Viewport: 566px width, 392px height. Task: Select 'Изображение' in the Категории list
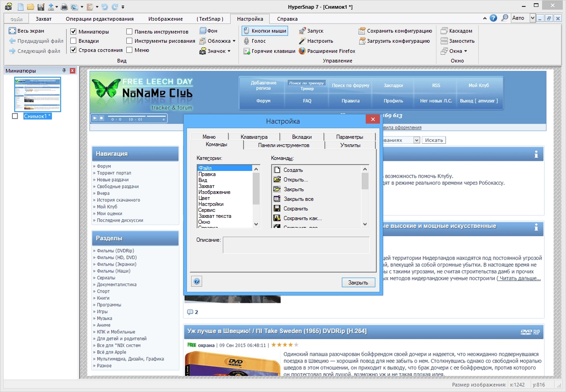pyautogui.click(x=214, y=192)
